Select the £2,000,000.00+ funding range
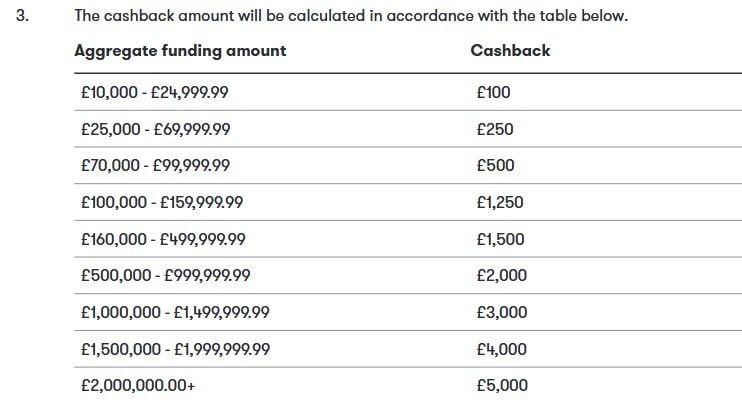 point(138,385)
